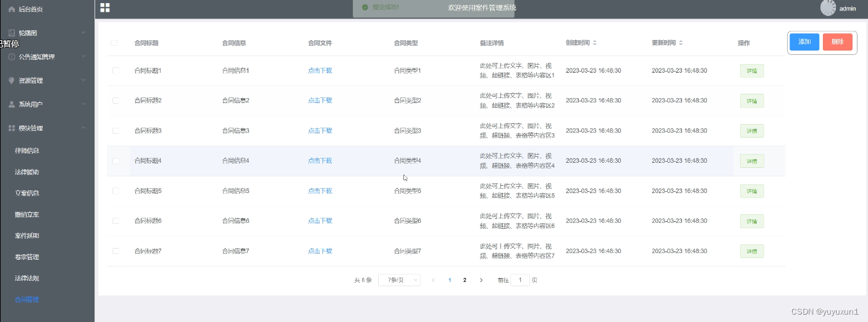The width and height of the screenshot is (868, 322).
Task: Sort 更新时间 column by arrows
Action: point(681,43)
